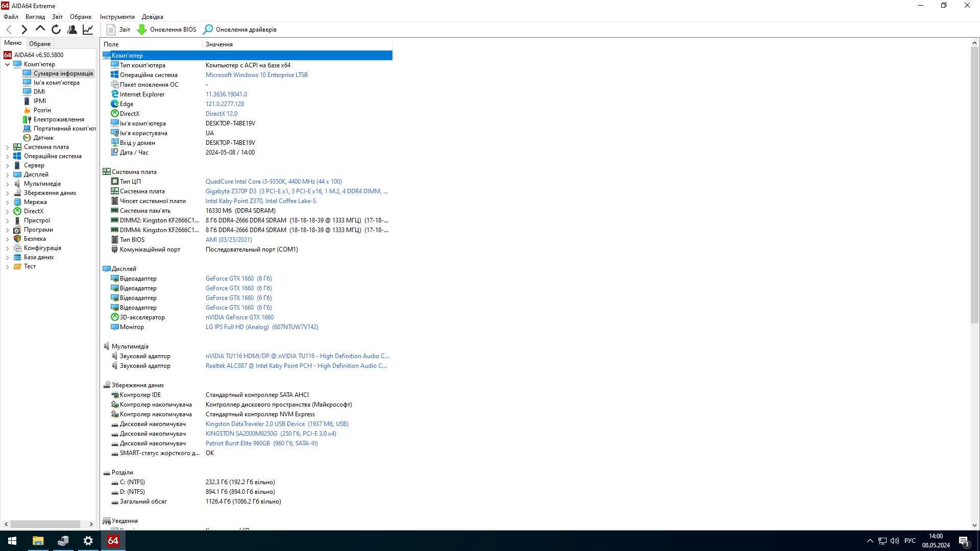Image resolution: width=980 pixels, height=551 pixels.
Task: Expand the Сервер tree node
Action: coord(7,165)
